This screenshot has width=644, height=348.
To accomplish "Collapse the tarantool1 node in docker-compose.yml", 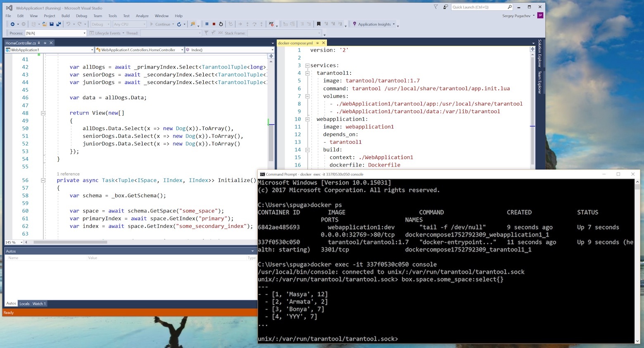I will coord(307,73).
